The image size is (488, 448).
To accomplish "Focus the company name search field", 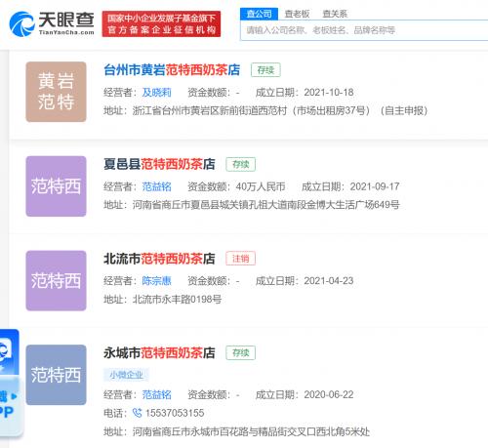I will coord(364,30).
